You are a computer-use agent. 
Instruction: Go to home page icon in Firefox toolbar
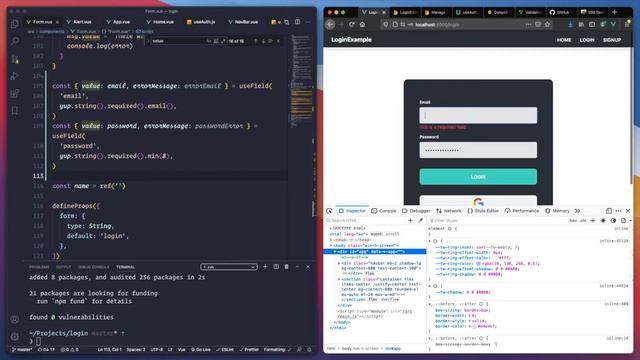(x=362, y=24)
